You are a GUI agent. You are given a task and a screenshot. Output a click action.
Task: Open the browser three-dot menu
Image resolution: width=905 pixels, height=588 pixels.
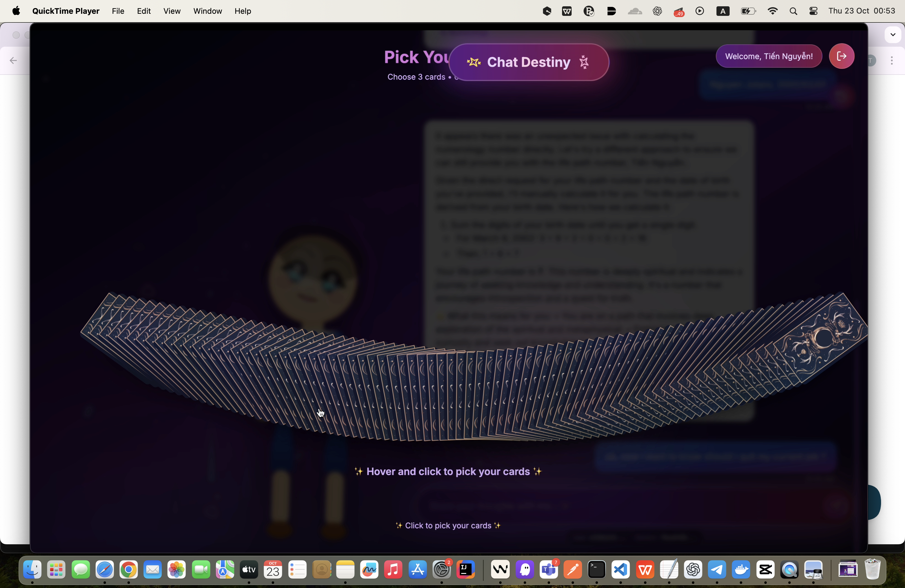[x=891, y=60]
